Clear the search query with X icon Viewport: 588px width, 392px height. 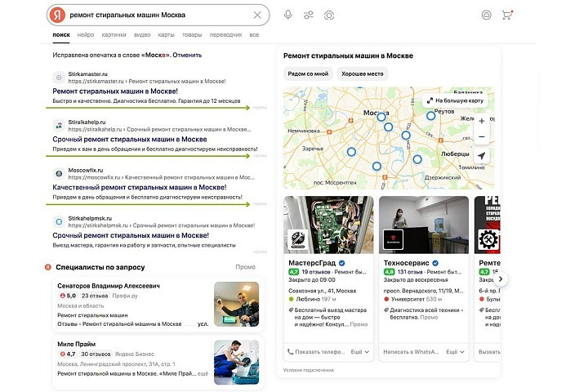pyautogui.click(x=258, y=15)
